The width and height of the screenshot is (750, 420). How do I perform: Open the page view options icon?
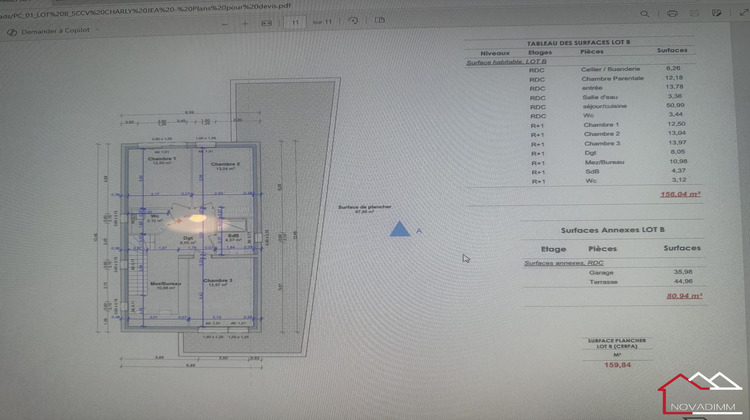[380, 20]
